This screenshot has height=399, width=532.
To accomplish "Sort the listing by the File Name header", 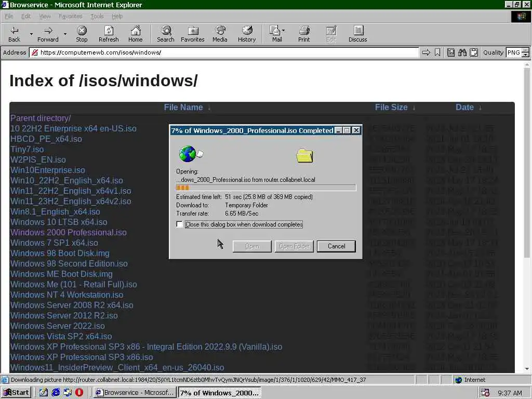I will pos(183,107).
